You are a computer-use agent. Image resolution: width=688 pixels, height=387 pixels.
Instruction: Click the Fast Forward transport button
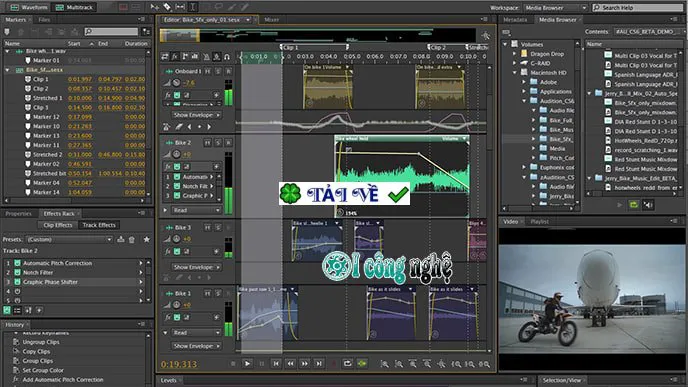click(x=304, y=364)
